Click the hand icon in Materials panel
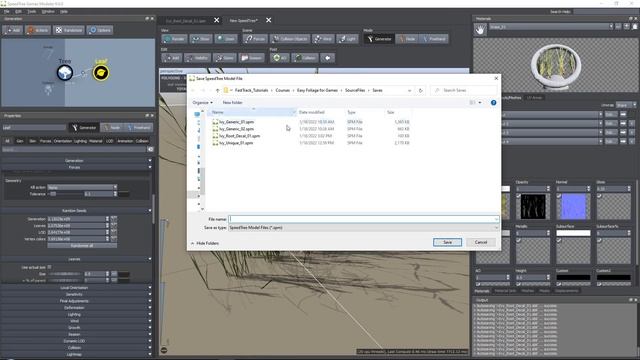This screenshot has width=640, height=360. (480, 29)
